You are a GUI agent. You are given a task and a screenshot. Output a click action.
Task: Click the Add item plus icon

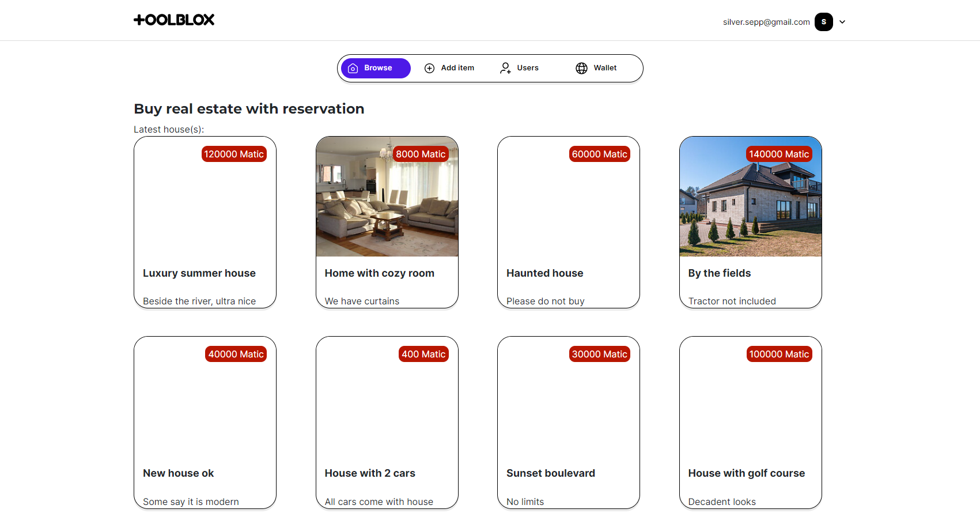pyautogui.click(x=429, y=68)
